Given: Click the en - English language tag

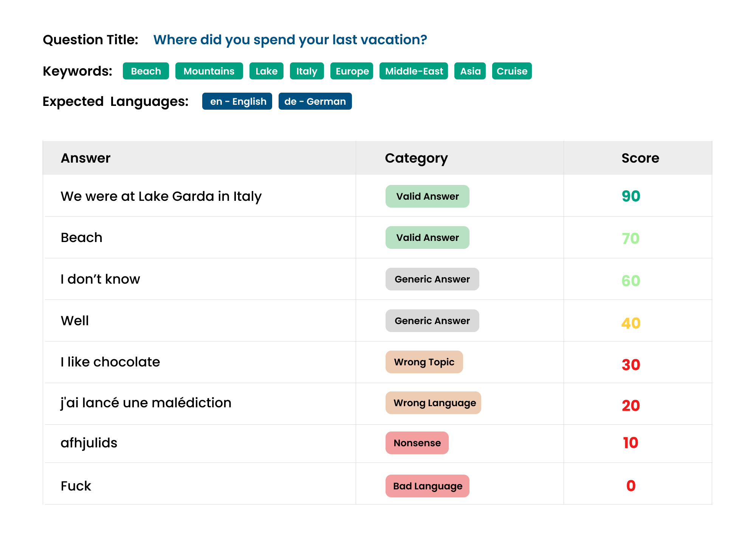Looking at the screenshot, I should point(237,101).
